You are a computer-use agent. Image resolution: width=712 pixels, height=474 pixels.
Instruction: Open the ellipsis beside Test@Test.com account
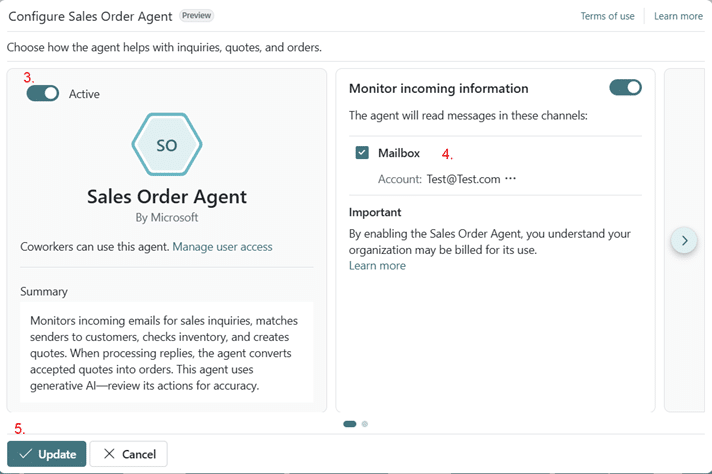pos(511,179)
